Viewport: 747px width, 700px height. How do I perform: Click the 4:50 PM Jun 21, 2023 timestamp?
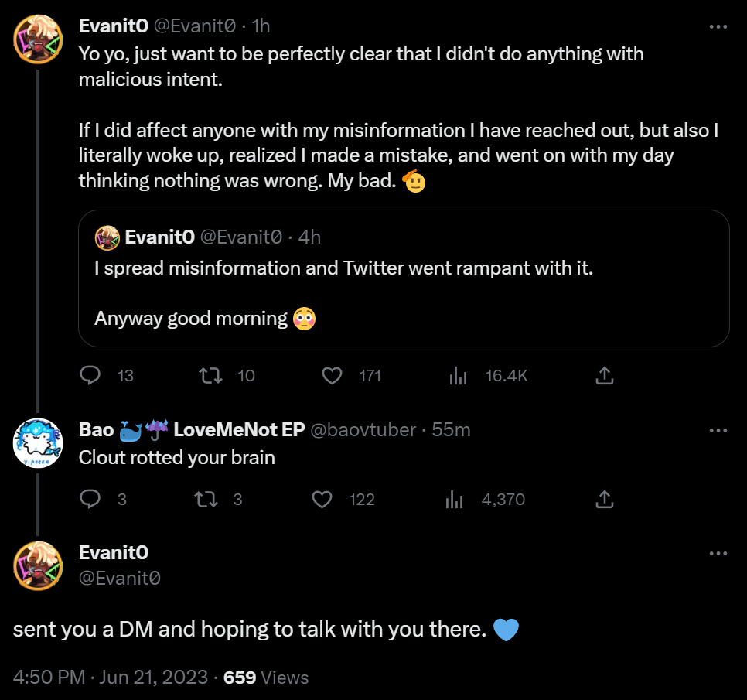[111, 678]
